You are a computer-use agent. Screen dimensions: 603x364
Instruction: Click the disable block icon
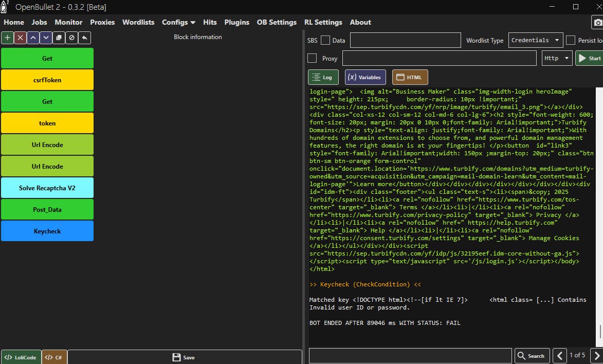(x=72, y=38)
